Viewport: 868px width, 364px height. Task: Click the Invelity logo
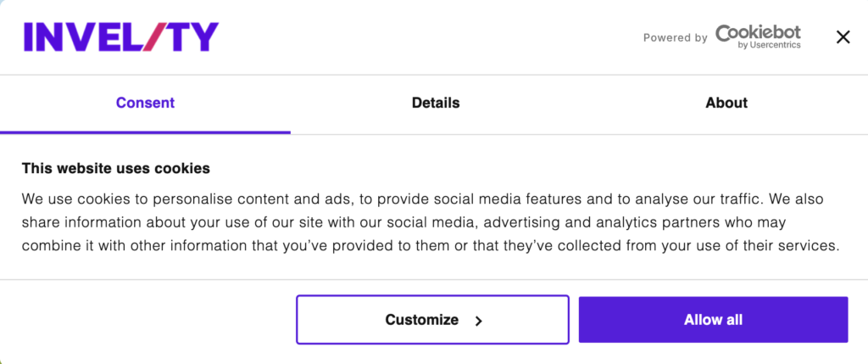[120, 36]
